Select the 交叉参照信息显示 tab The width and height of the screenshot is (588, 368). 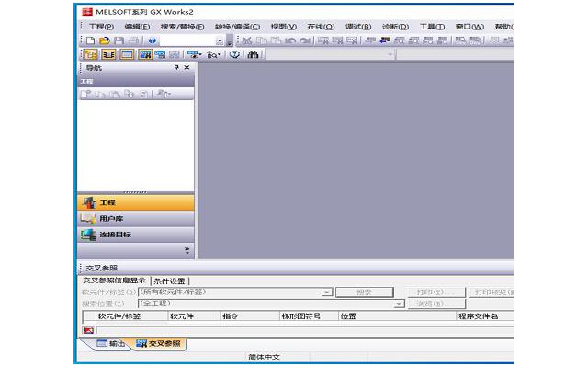pyautogui.click(x=115, y=281)
